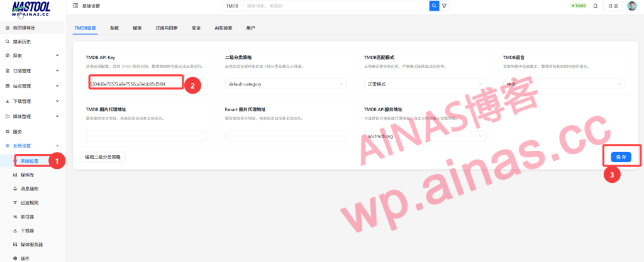Switch to the 订阅与同步 tab
The image size is (644, 262).
(167, 28)
